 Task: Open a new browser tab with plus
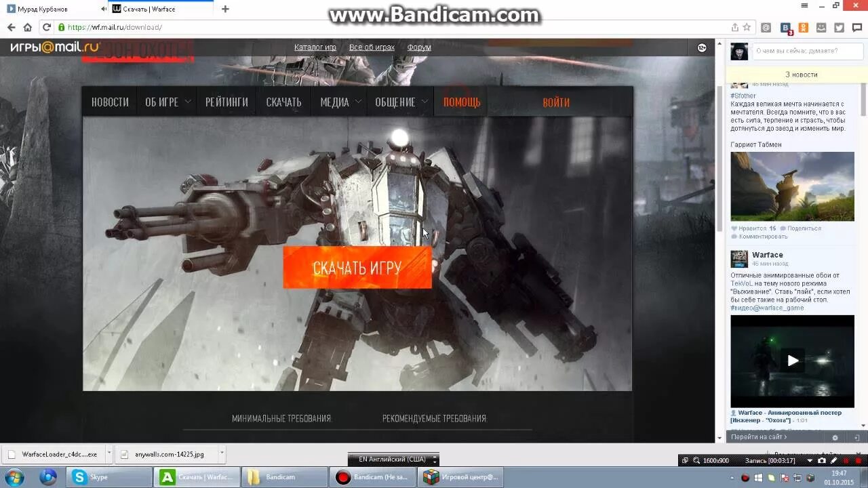pyautogui.click(x=225, y=9)
